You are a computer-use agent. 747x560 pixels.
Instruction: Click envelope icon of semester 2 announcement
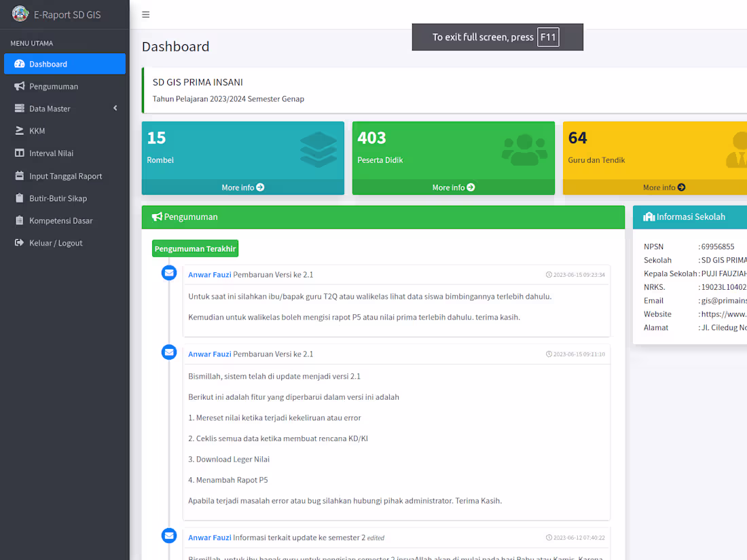[x=169, y=536]
